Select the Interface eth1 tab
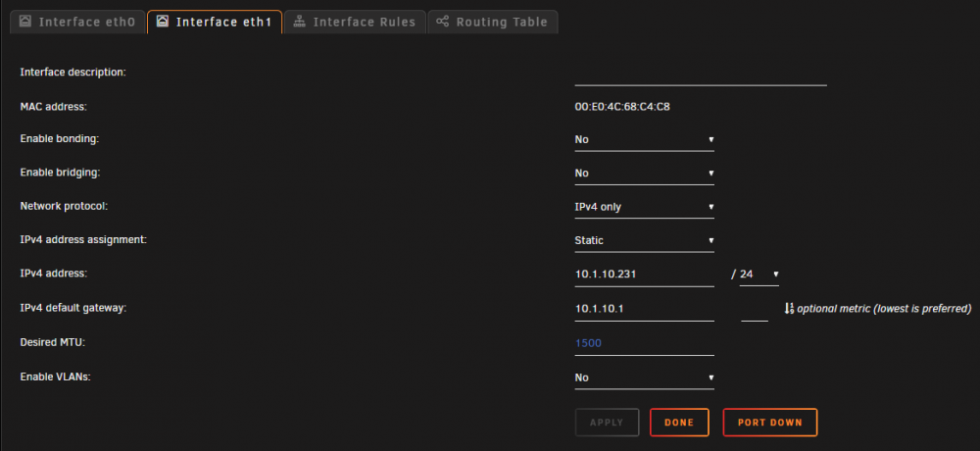The width and height of the screenshot is (980, 451). 215,22
